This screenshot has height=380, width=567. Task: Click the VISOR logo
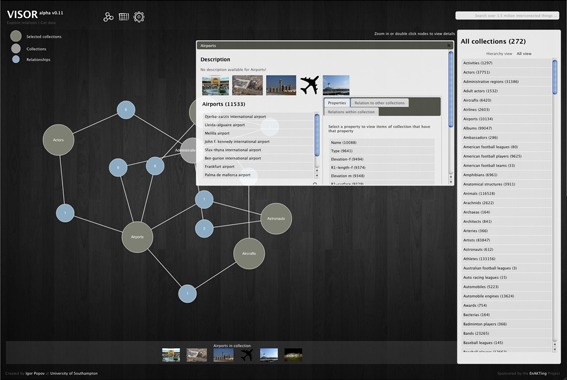pyautogui.click(x=22, y=14)
